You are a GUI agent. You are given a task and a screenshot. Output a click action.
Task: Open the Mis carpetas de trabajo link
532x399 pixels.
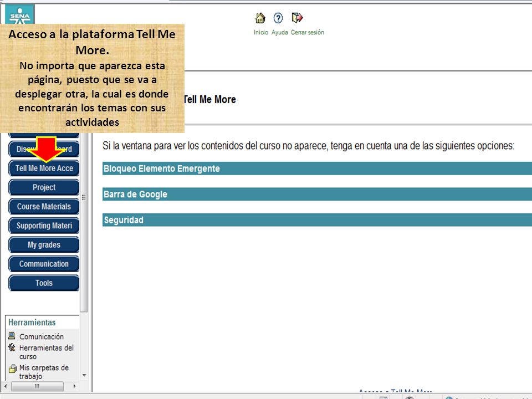(44, 372)
